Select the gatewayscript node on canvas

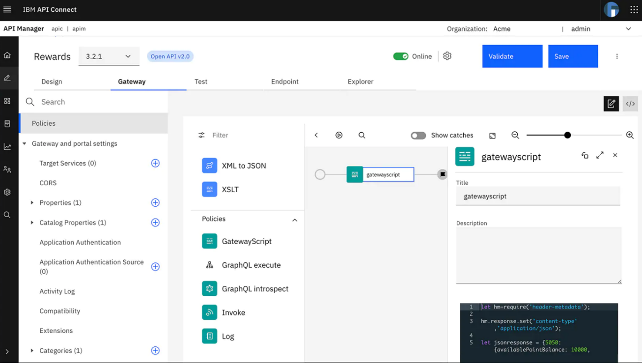click(x=380, y=174)
